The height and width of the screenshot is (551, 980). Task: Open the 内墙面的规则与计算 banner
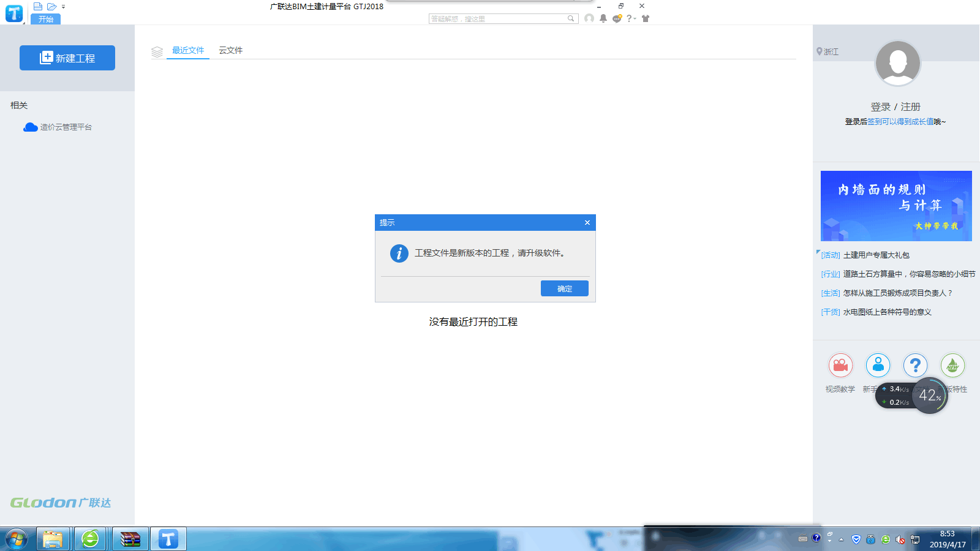click(896, 206)
